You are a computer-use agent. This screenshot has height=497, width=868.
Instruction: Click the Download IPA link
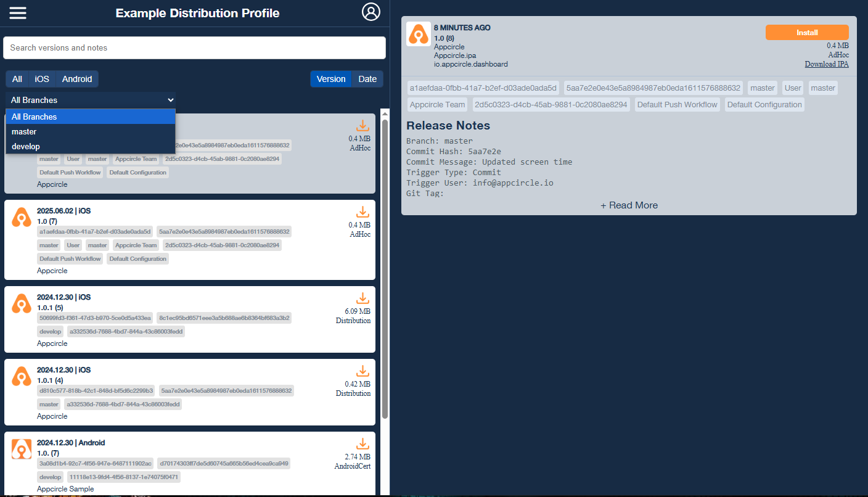pos(826,64)
